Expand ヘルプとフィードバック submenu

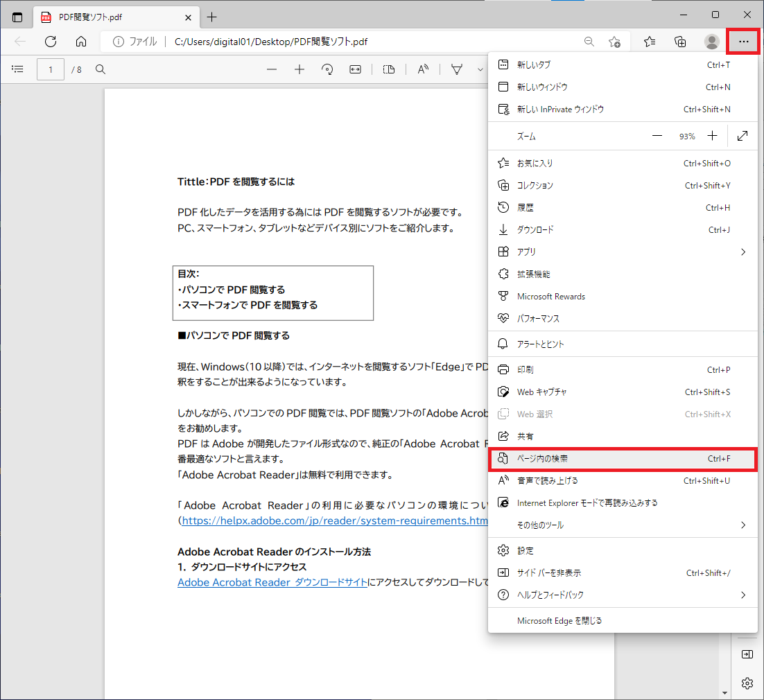(623, 595)
